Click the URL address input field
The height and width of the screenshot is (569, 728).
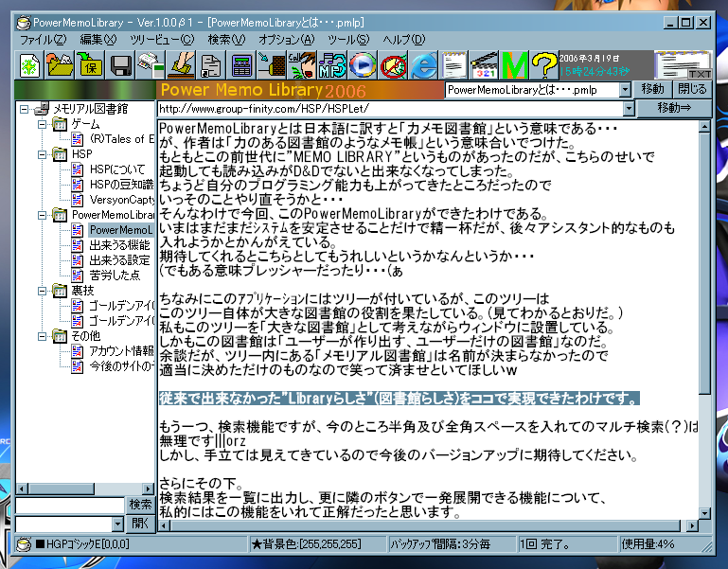tap(390, 109)
